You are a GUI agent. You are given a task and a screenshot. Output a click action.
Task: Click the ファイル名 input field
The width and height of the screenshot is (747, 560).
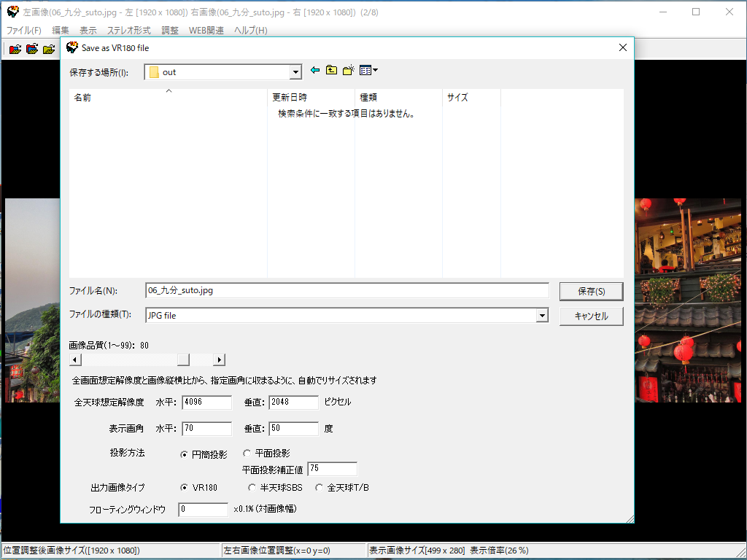pyautogui.click(x=347, y=290)
